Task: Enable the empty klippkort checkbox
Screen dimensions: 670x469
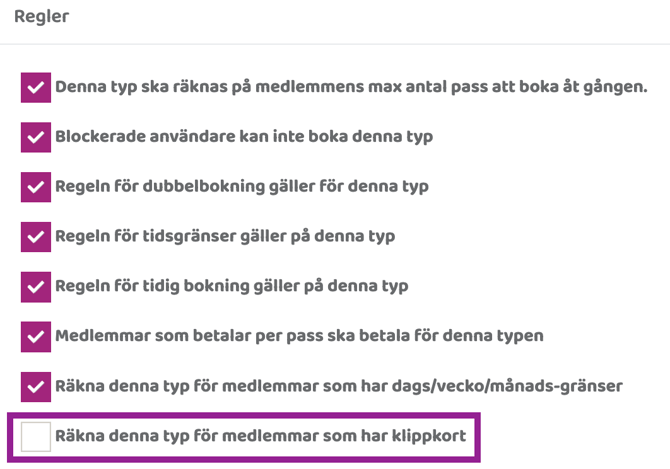Action: [36, 436]
